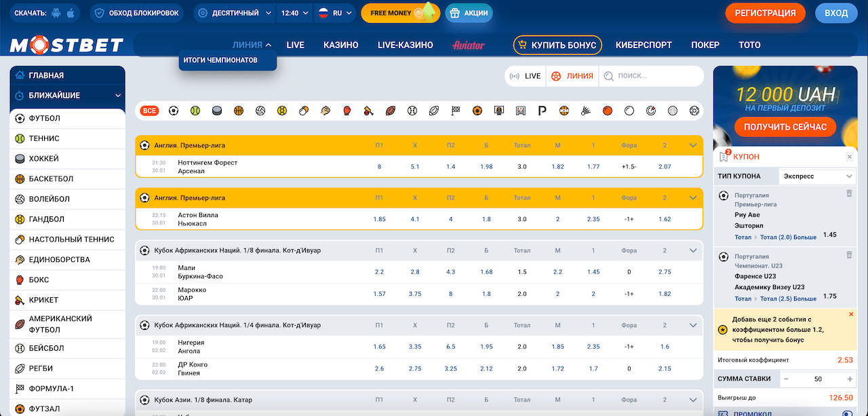Click the search magnifier icon
Screen dimensions: 868x416
point(609,76)
